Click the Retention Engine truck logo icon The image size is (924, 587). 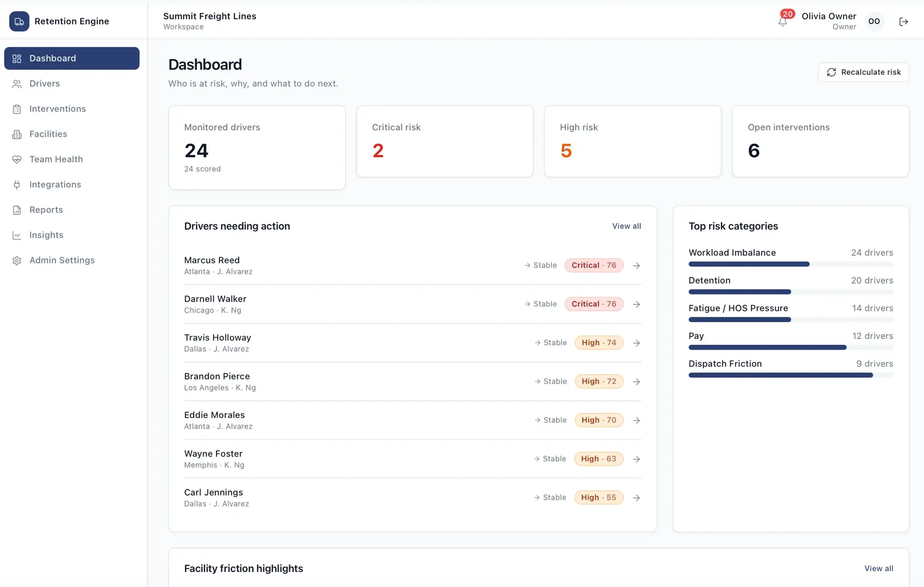pos(19,21)
